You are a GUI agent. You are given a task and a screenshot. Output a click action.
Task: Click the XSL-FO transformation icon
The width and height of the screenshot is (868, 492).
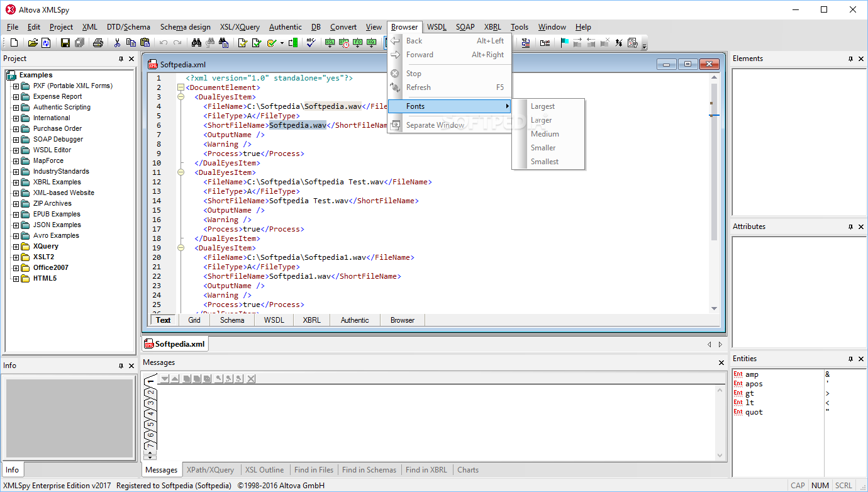pyautogui.click(x=357, y=43)
